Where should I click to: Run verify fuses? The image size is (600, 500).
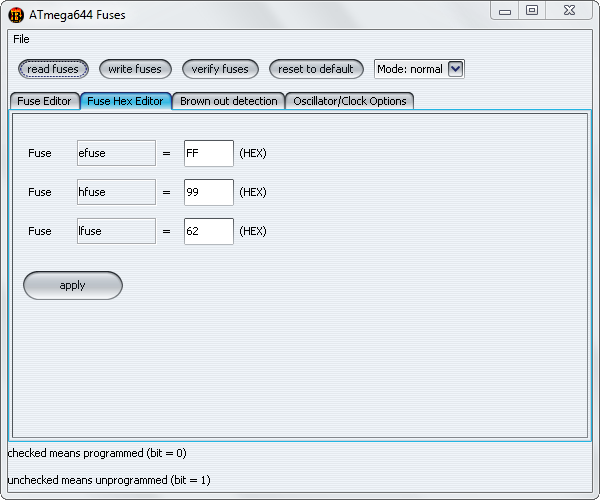pos(220,69)
